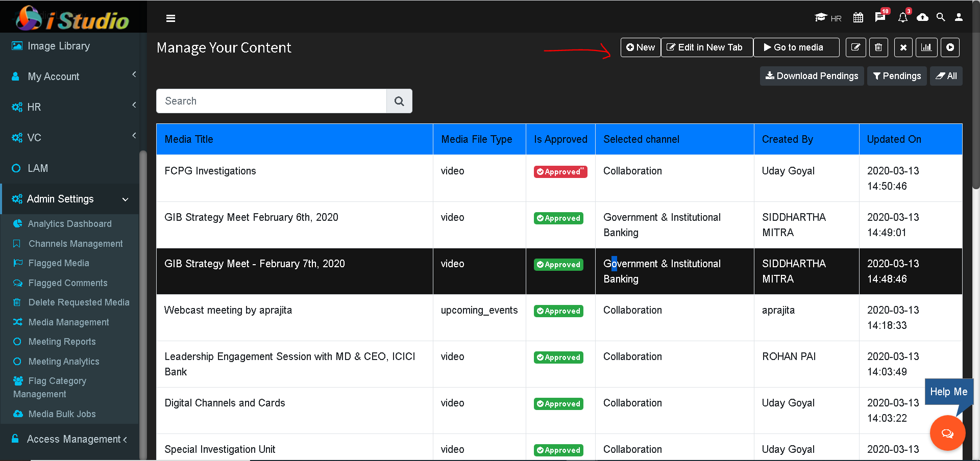
Task: Click the cloud upload icon
Action: click(922, 18)
